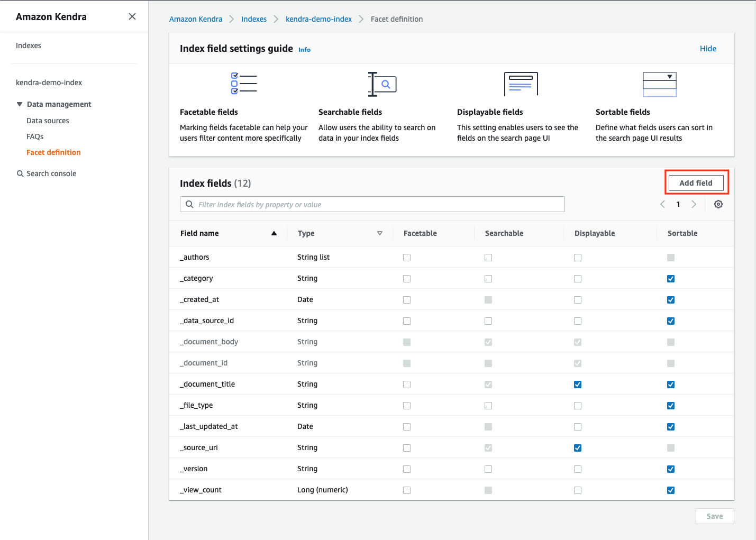Open FAQs page

point(35,136)
